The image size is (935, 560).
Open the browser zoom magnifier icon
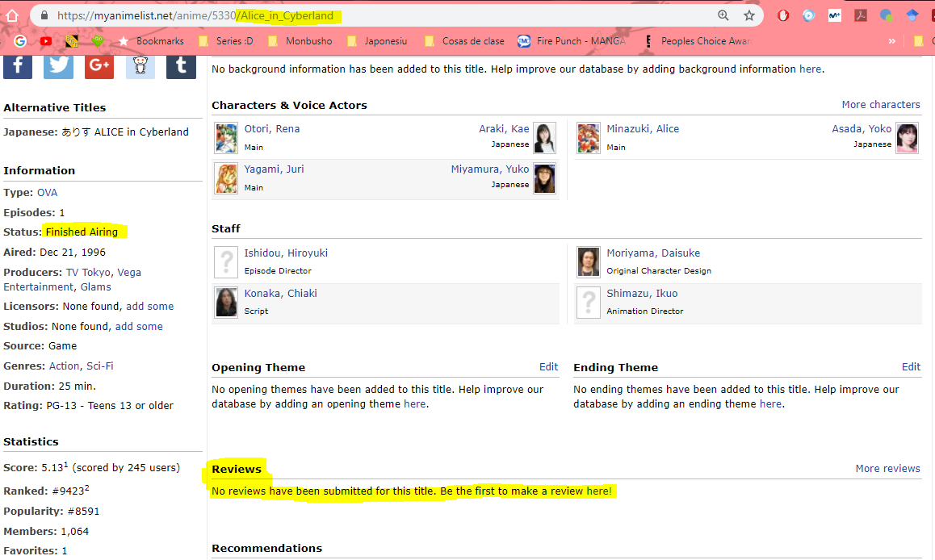723,15
